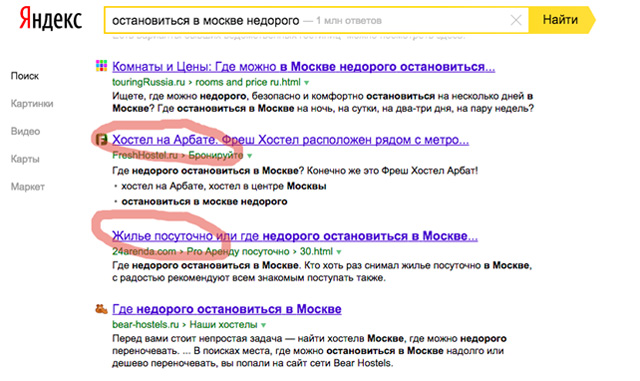Screen dimensions: 640x381
Task: Click the rooms and price ru.html breadcrumb
Action: [248, 82]
